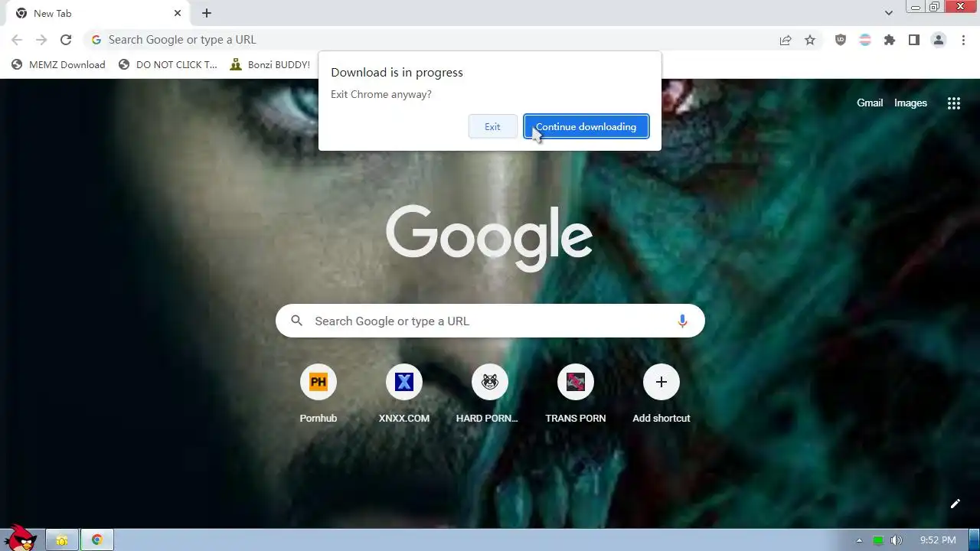The image size is (980, 551).
Task: Open a new tab with the plus button
Action: 207,13
